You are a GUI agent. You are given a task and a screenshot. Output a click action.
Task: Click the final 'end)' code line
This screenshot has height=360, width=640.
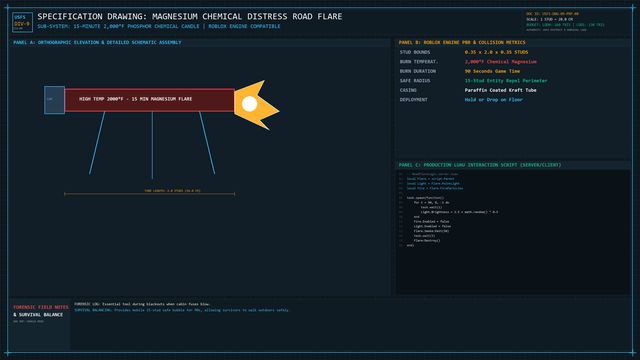click(x=410, y=245)
